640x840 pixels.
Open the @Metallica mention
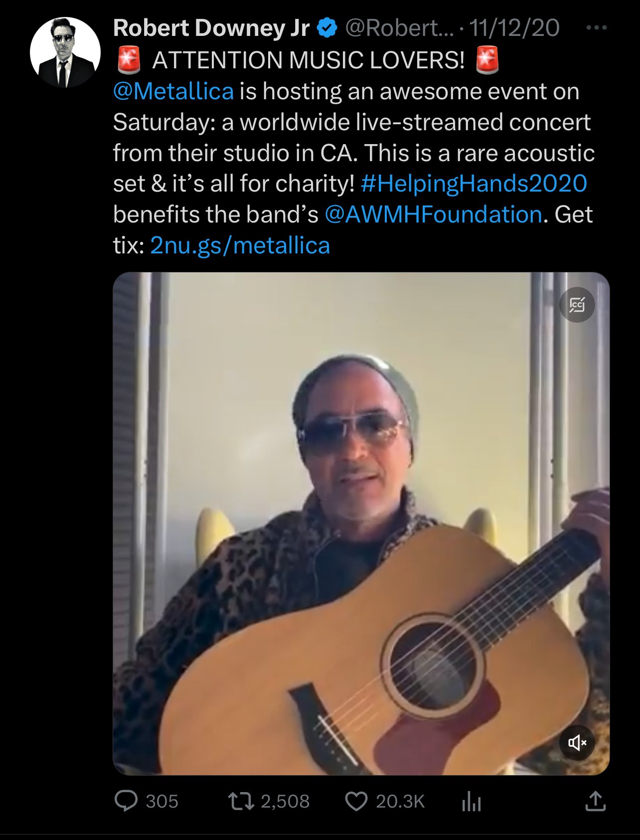173,92
